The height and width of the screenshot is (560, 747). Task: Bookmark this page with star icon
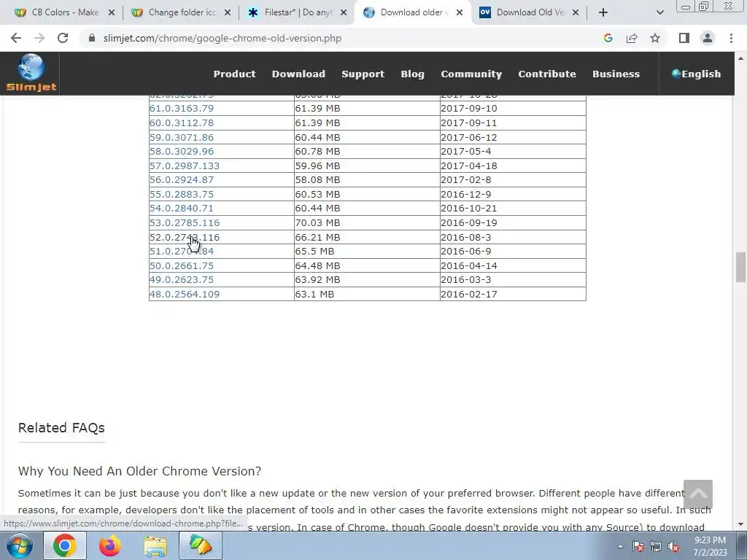(x=655, y=38)
